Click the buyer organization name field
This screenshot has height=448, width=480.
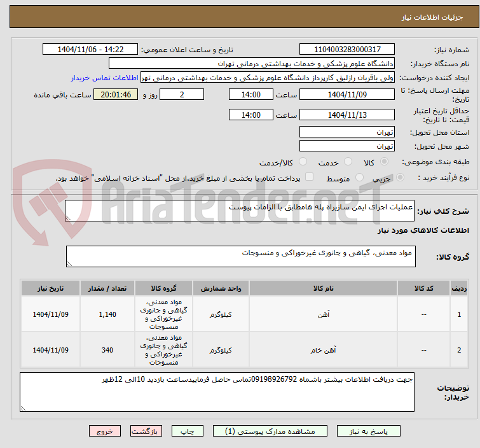[x=252, y=64]
